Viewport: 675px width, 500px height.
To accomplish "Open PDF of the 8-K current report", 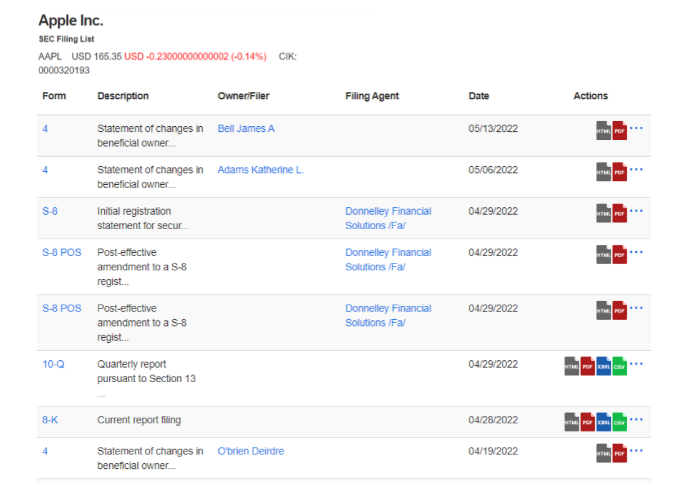I will tap(587, 422).
